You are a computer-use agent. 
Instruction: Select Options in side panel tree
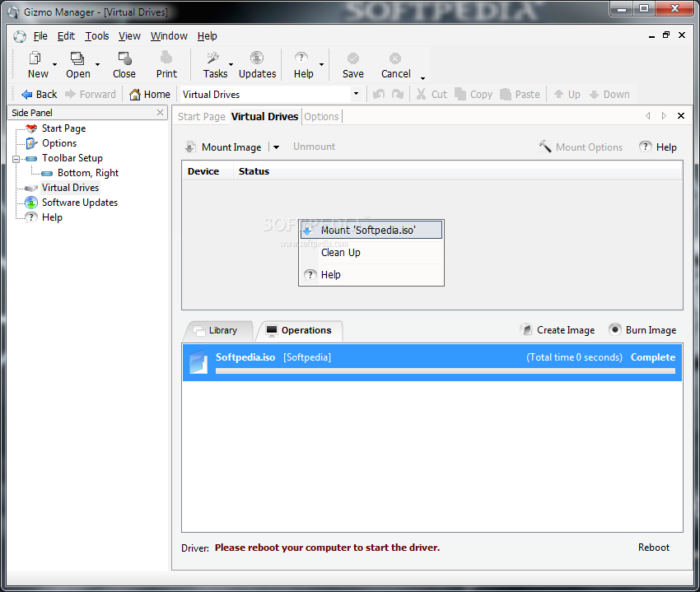(x=59, y=143)
